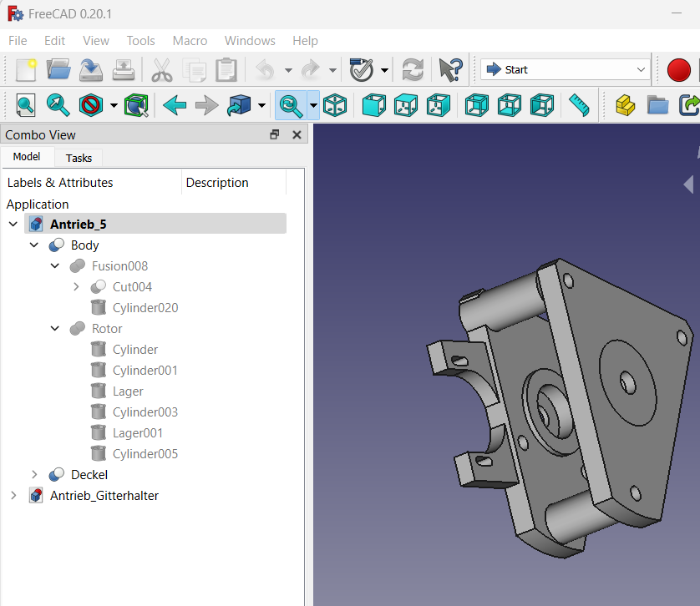The width and height of the screenshot is (700, 606).
Task: Click the Description column header
Action: [x=217, y=183]
